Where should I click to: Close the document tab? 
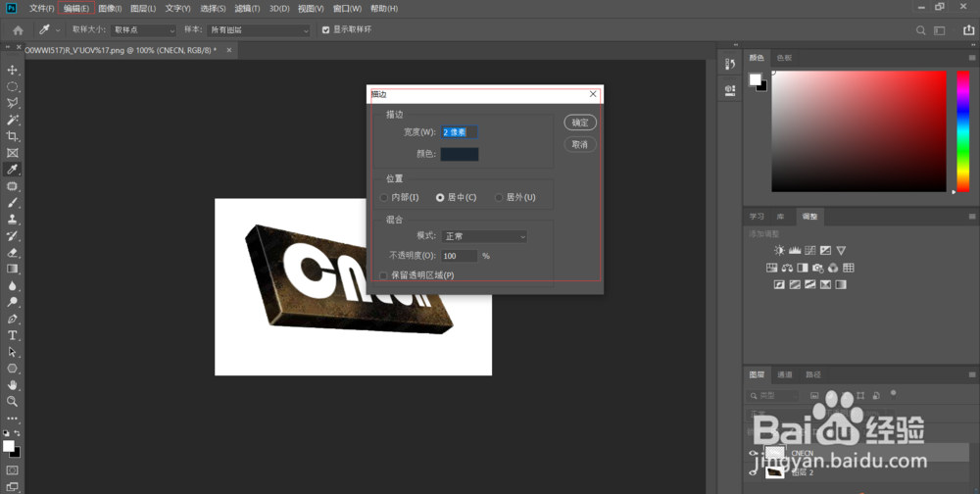point(228,50)
